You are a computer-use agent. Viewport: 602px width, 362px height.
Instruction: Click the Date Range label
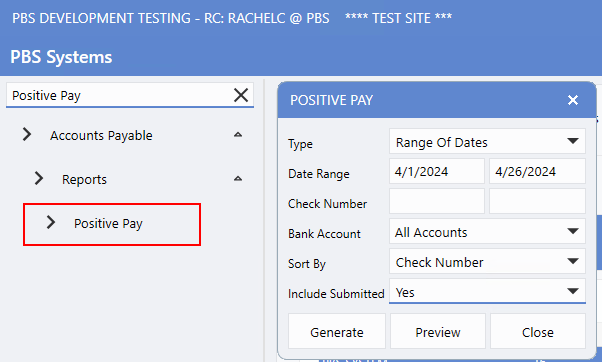click(319, 174)
